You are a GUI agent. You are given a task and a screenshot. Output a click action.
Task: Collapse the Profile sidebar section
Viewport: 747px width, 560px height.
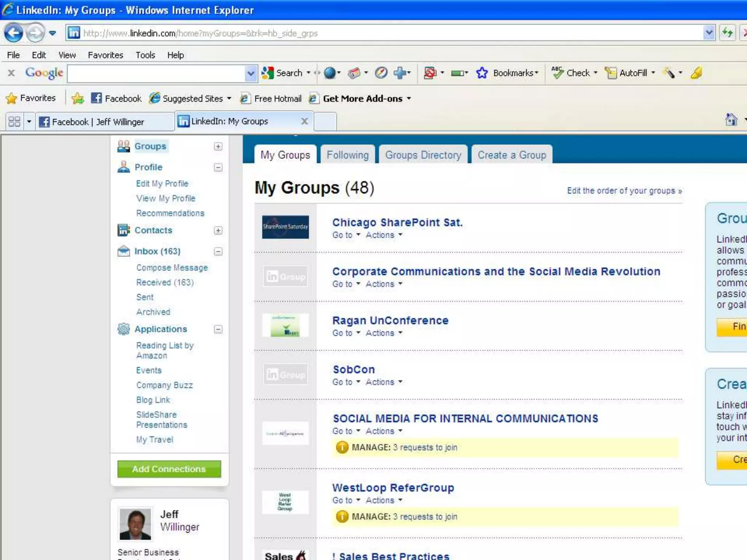click(218, 167)
